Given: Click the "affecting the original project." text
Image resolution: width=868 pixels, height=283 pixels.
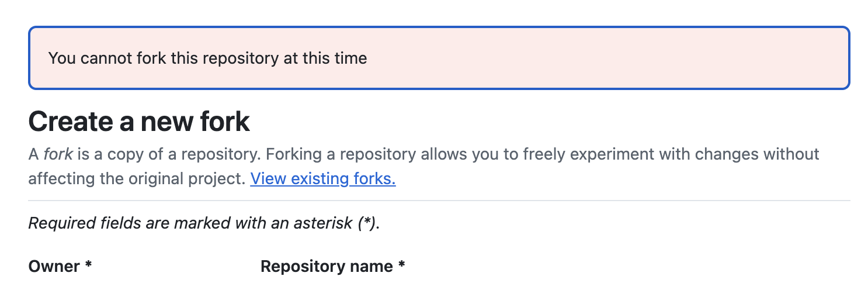Looking at the screenshot, I should coord(137,178).
